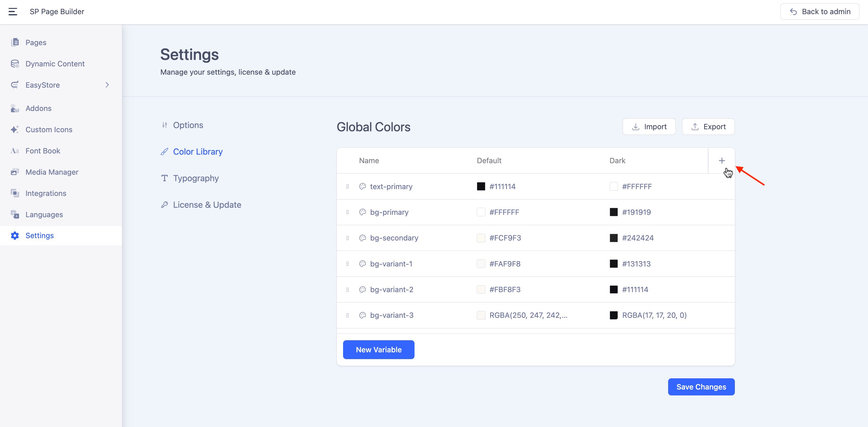
Task: Open Media Manager from the sidebar
Action: click(52, 172)
